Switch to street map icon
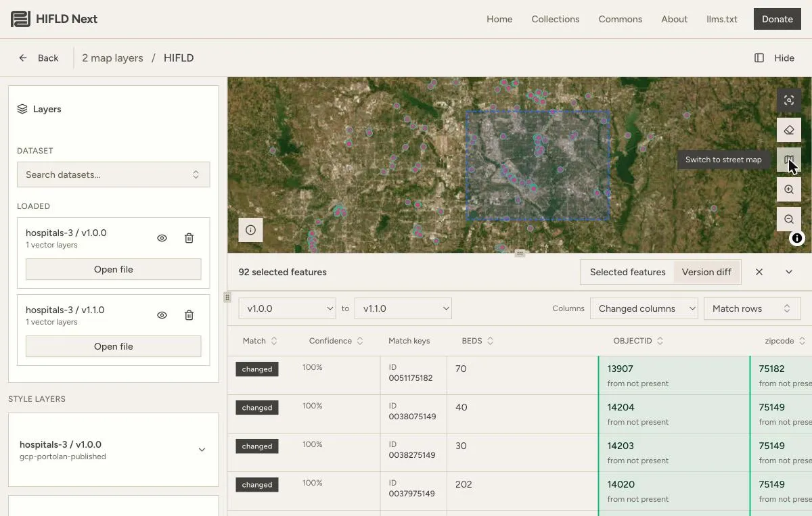 [789, 160]
